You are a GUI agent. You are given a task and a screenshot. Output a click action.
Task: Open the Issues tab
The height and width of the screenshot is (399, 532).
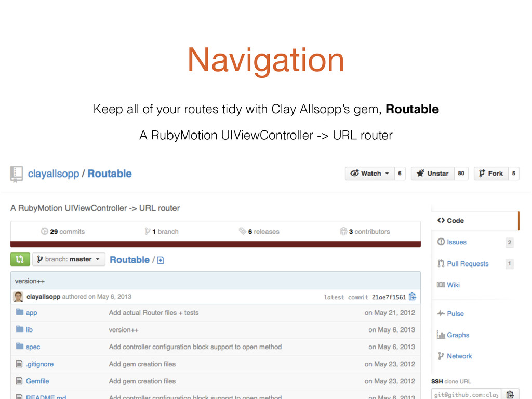tap(456, 242)
